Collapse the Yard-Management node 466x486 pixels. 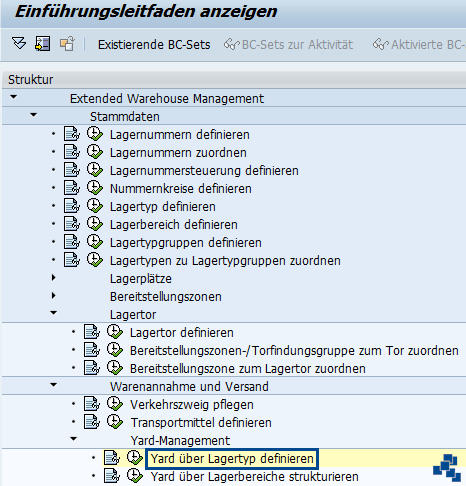[74, 439]
